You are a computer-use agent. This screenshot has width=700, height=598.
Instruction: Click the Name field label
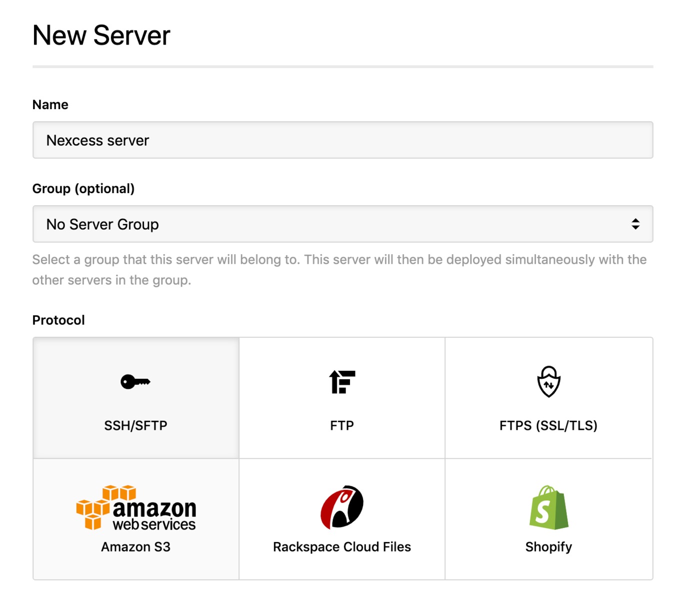click(50, 105)
